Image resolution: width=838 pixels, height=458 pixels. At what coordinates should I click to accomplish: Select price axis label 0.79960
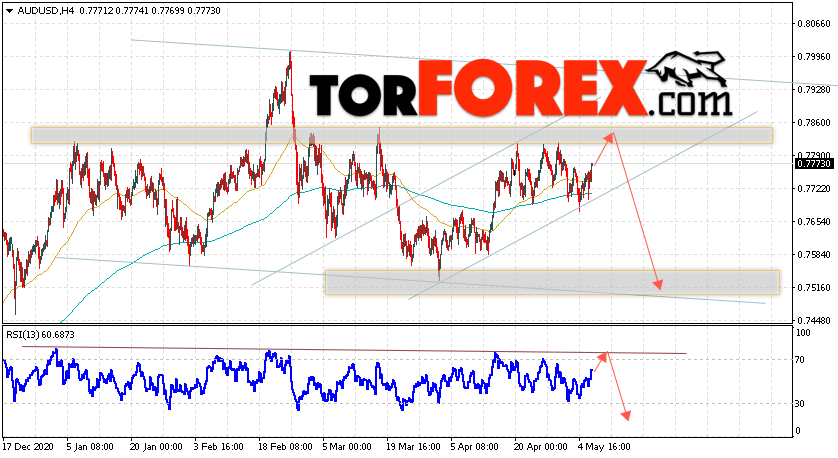pyautogui.click(x=814, y=57)
